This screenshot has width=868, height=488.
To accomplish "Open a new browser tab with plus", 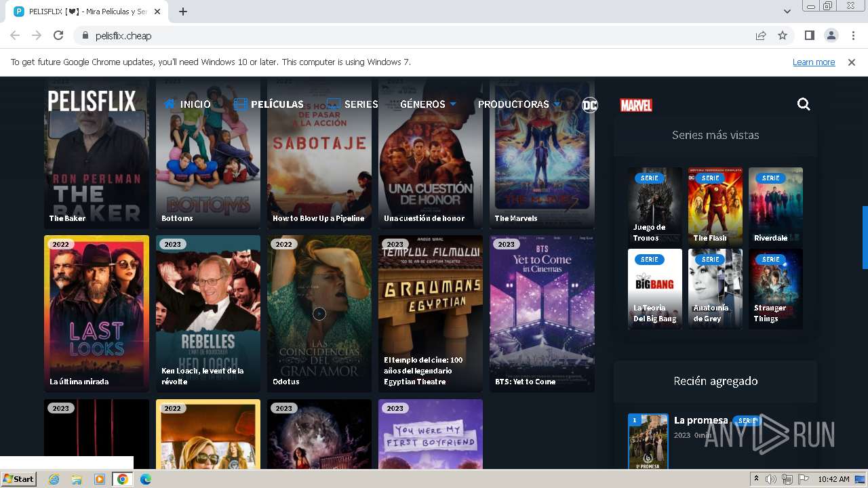I will click(x=183, y=12).
